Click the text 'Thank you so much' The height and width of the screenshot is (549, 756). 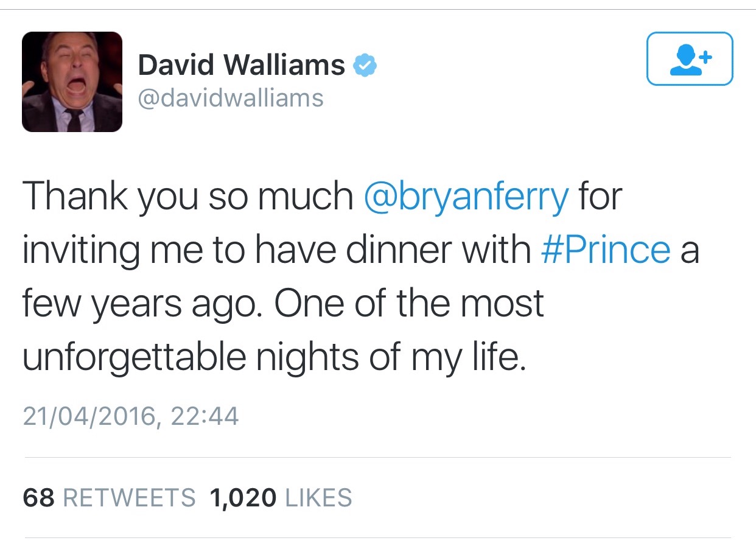click(x=188, y=197)
